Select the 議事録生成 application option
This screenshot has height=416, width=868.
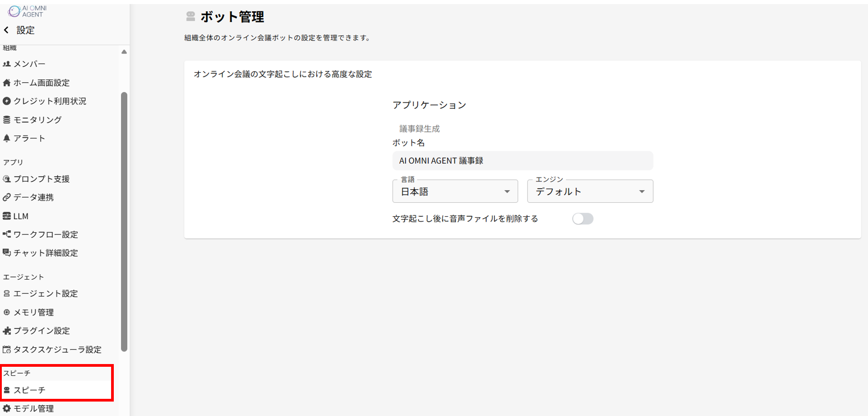coord(419,129)
